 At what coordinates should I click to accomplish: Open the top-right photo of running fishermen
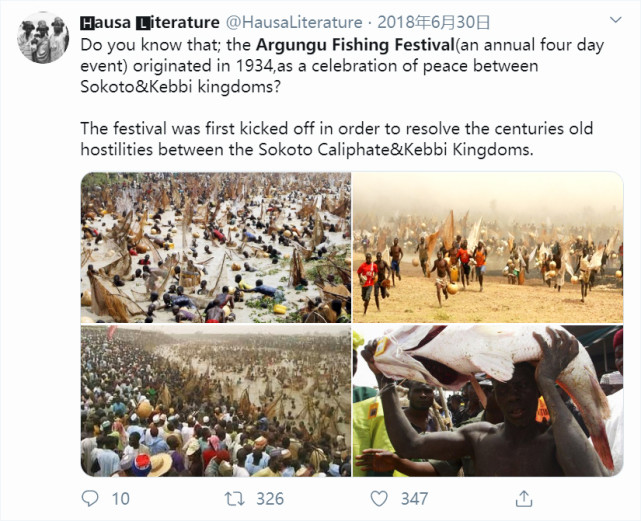click(x=487, y=246)
